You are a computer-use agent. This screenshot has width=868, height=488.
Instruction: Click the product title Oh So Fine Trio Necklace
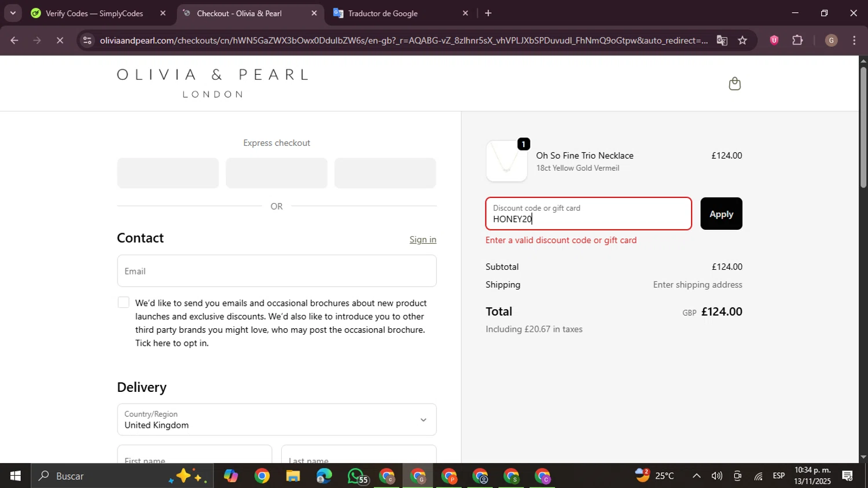(x=584, y=156)
